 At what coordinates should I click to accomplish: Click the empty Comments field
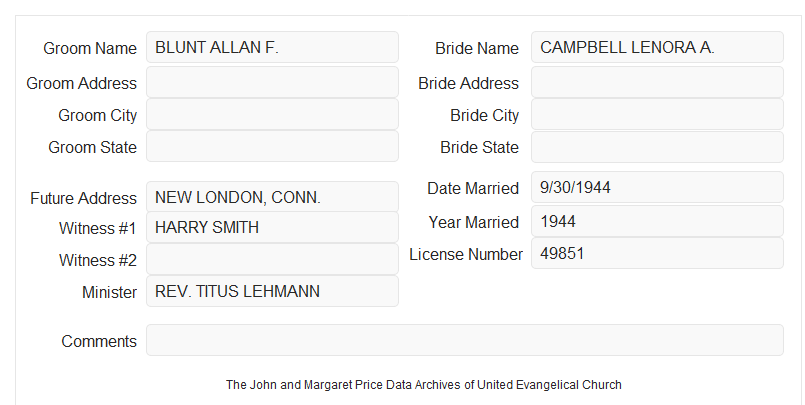point(465,340)
